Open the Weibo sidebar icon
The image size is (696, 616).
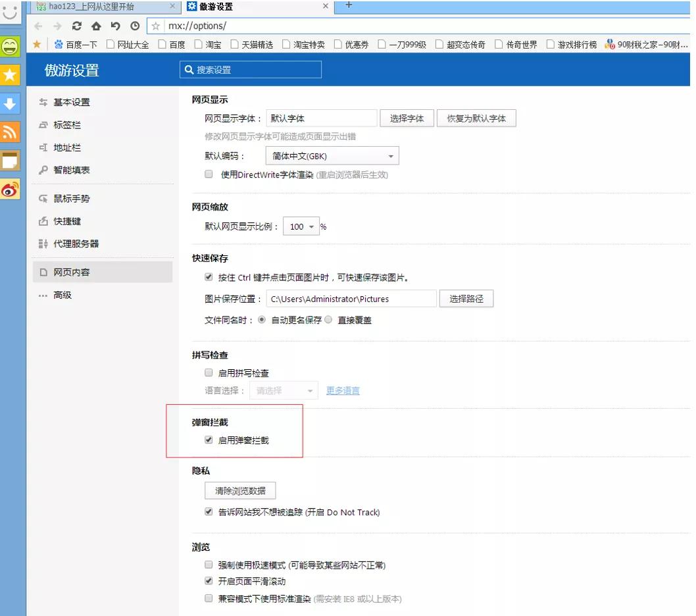(x=10, y=189)
